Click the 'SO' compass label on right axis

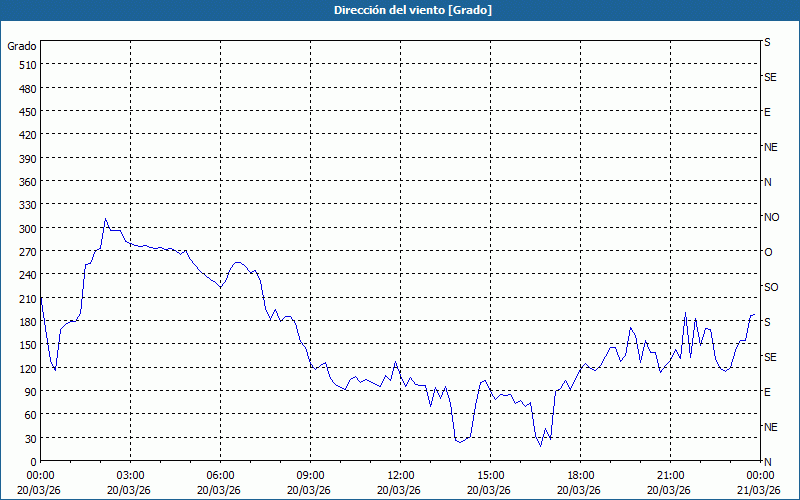click(771, 287)
